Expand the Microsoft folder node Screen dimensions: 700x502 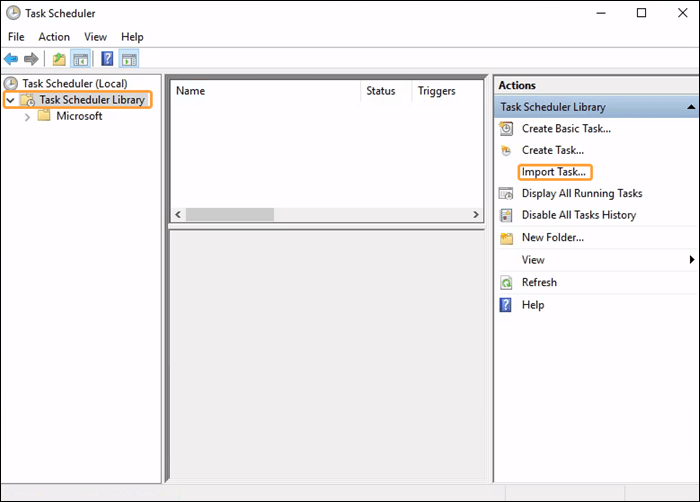click(27, 117)
